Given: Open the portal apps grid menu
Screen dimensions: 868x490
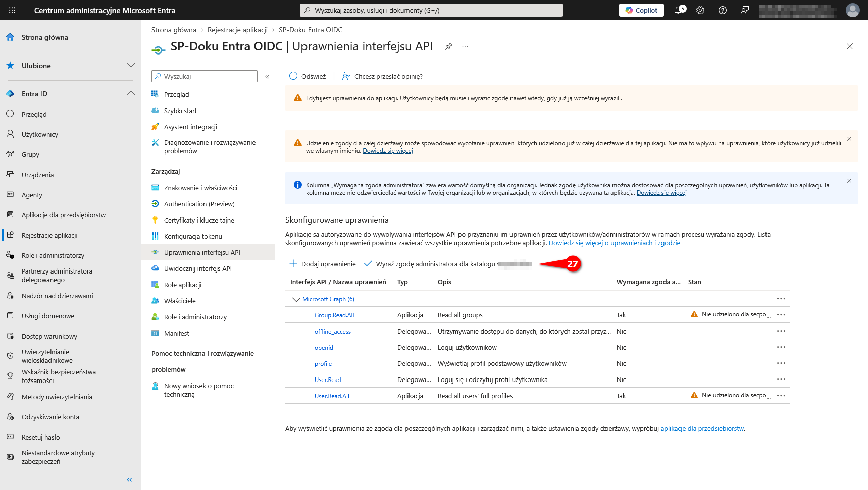Looking at the screenshot, I should pyautogui.click(x=12, y=10).
